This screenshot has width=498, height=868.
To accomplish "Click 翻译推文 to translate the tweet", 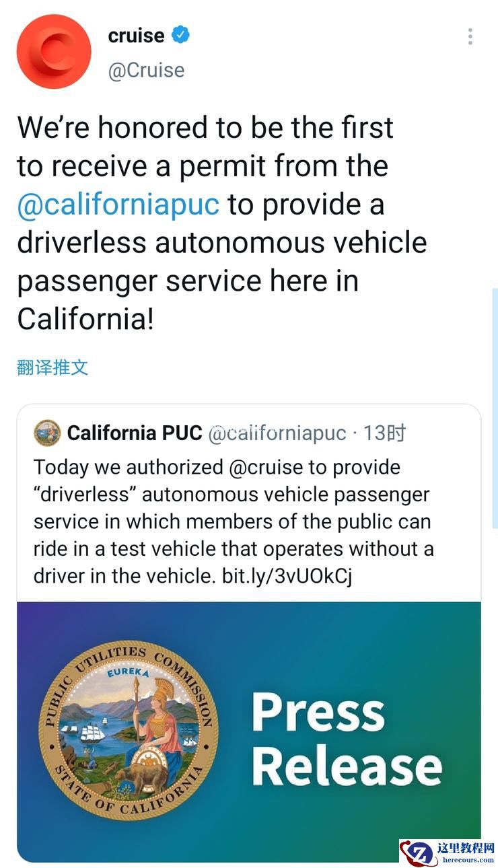I will click(x=52, y=367).
